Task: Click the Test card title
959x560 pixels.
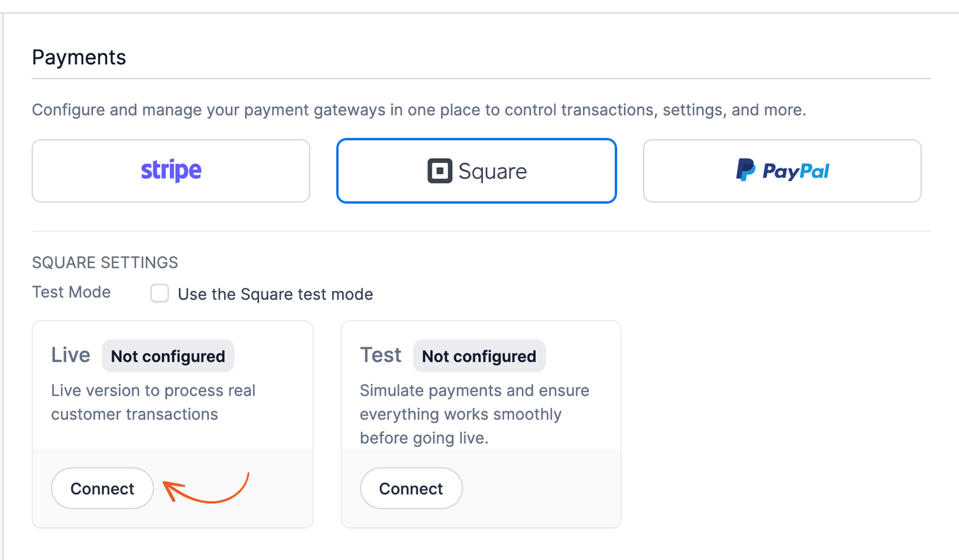Action: [x=380, y=355]
